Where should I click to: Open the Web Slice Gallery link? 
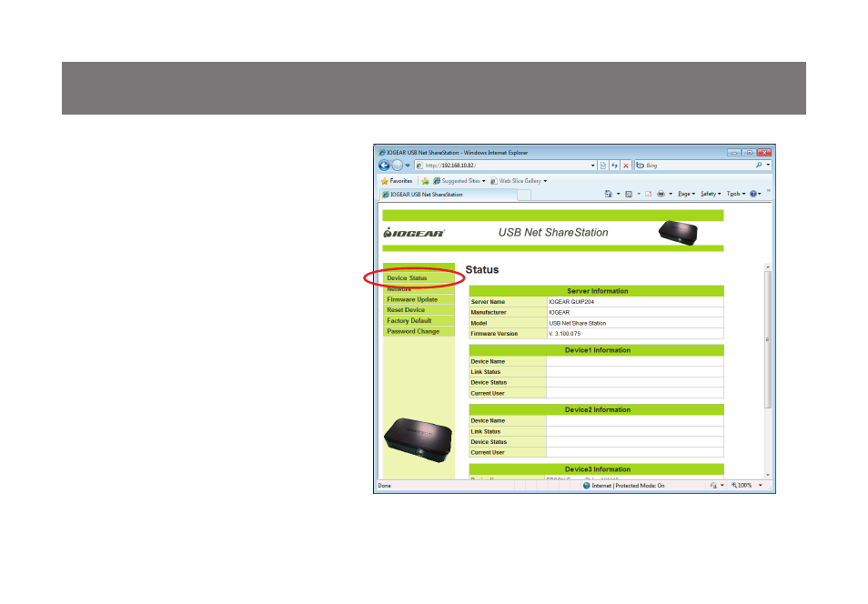point(519,180)
